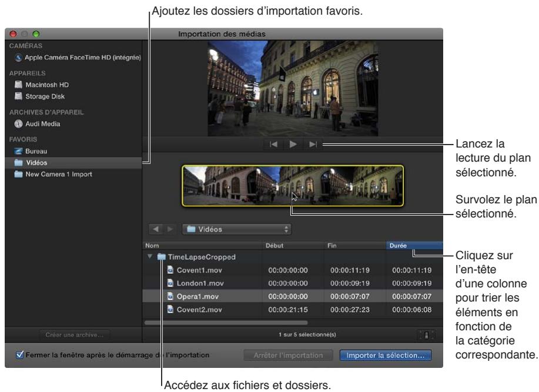Go forward in folder navigation
Image resolution: width=539 pixels, height=392 pixels.
170,229
